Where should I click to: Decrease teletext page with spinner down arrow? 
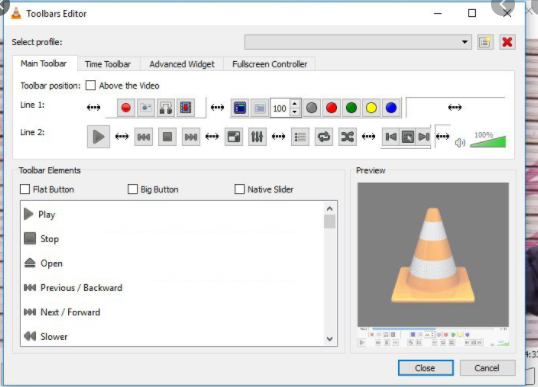295,112
